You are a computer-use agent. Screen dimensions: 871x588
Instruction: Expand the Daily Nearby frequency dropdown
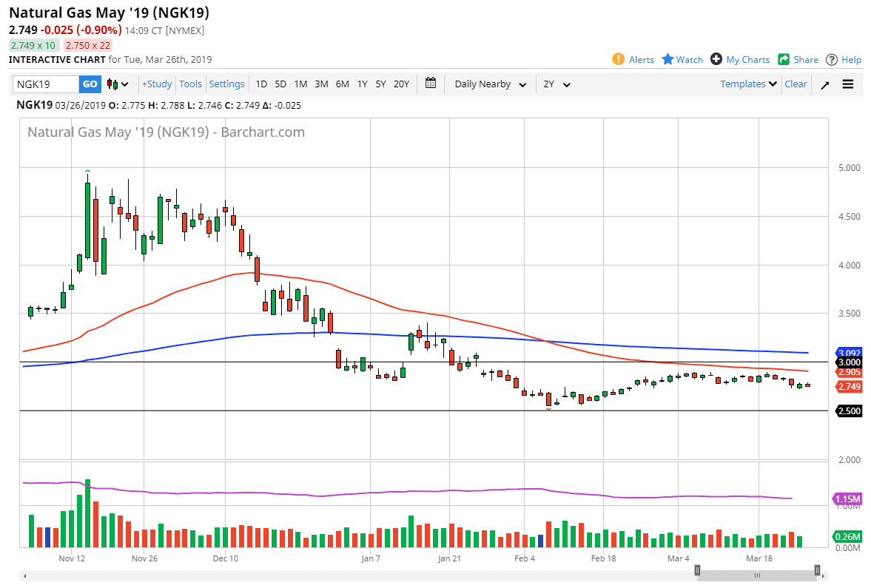(x=491, y=84)
